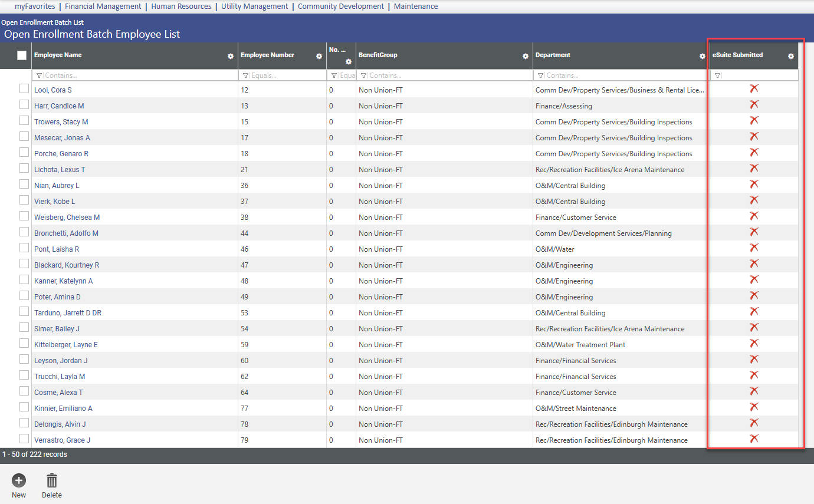Open the No. column settings gear
Image resolution: width=814 pixels, height=504 pixels.
[x=349, y=62]
